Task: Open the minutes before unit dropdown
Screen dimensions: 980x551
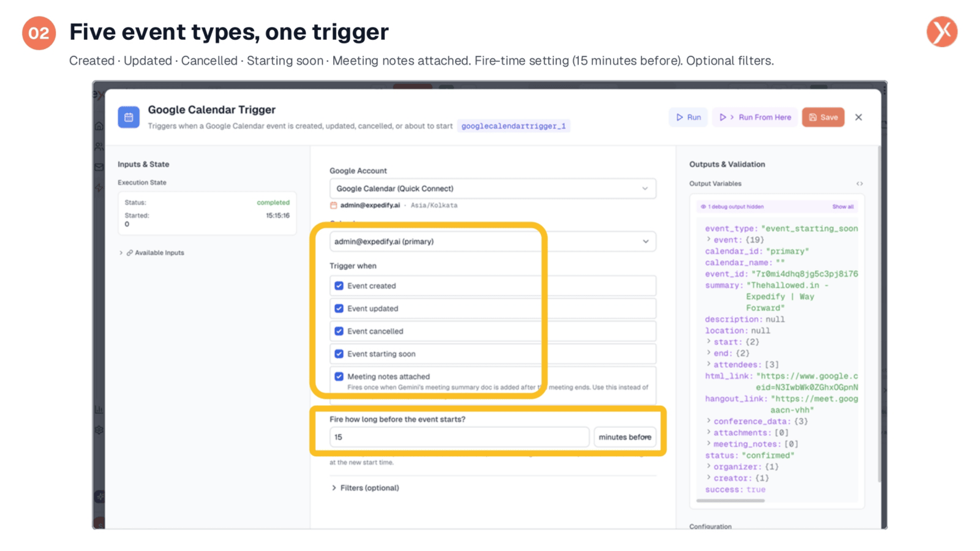Action: [x=625, y=437]
